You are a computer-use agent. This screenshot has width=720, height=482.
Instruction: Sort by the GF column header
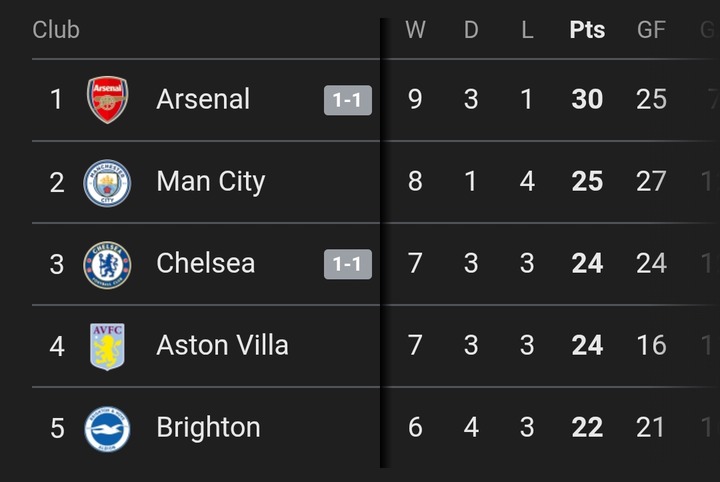[x=651, y=30]
